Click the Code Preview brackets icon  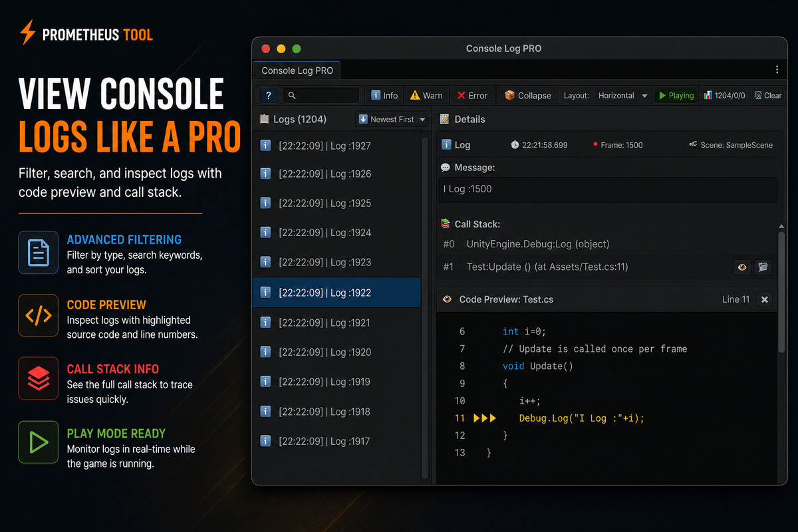[39, 315]
